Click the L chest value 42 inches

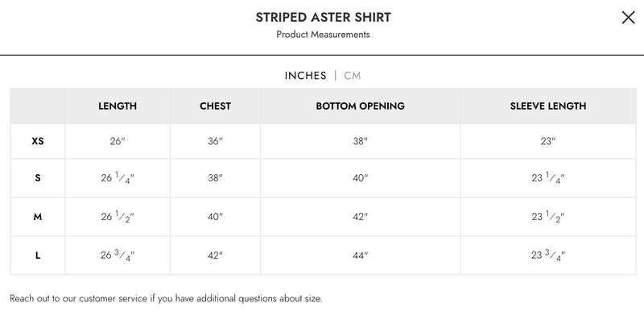pyautogui.click(x=215, y=255)
